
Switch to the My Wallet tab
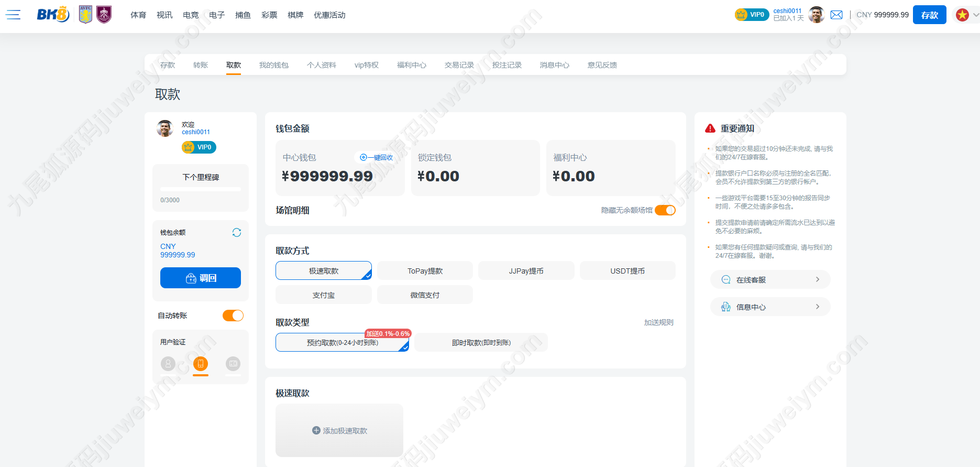click(274, 65)
